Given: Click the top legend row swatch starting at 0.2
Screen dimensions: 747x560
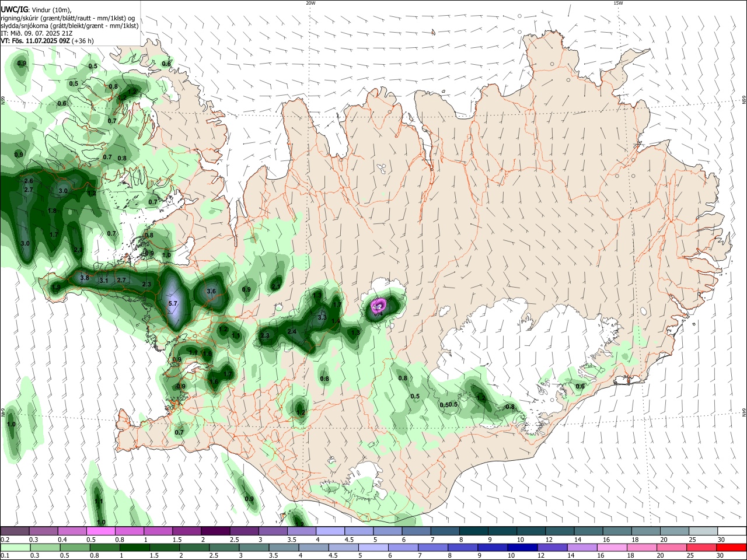Looking at the screenshot, I should tap(15, 531).
